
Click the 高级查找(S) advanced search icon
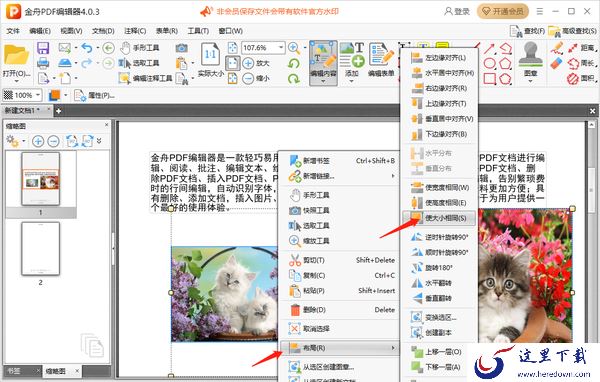pos(572,31)
